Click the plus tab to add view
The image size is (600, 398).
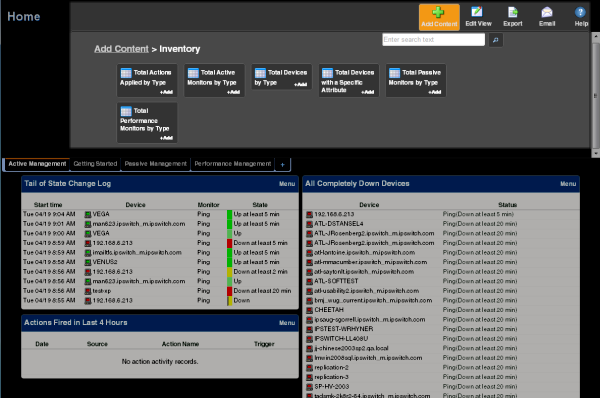282,165
